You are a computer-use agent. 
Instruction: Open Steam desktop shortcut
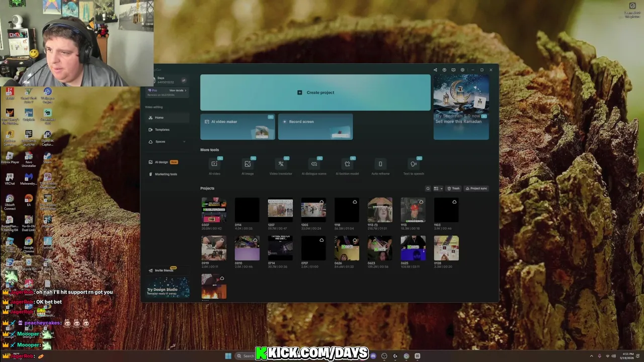pyautogui.click(x=47, y=158)
